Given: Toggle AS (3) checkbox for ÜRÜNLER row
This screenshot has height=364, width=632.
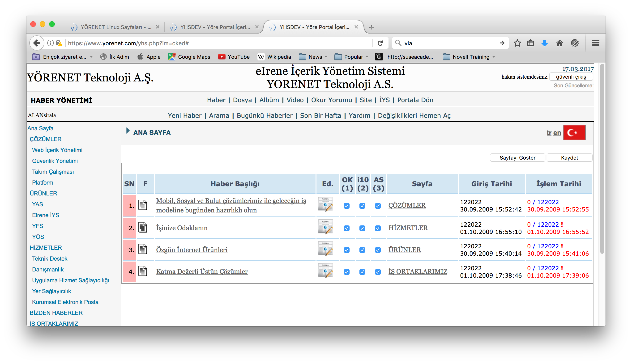Looking at the screenshot, I should pyautogui.click(x=378, y=250).
